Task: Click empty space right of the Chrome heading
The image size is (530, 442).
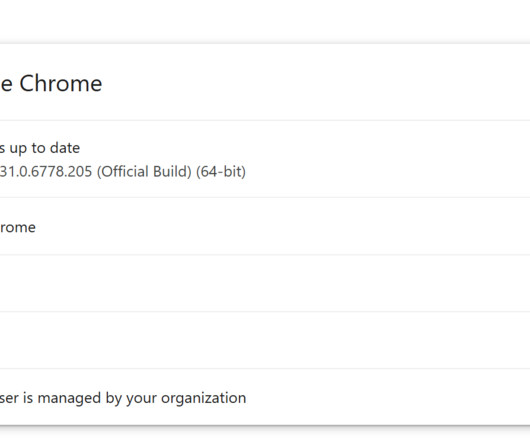Action: click(316, 83)
